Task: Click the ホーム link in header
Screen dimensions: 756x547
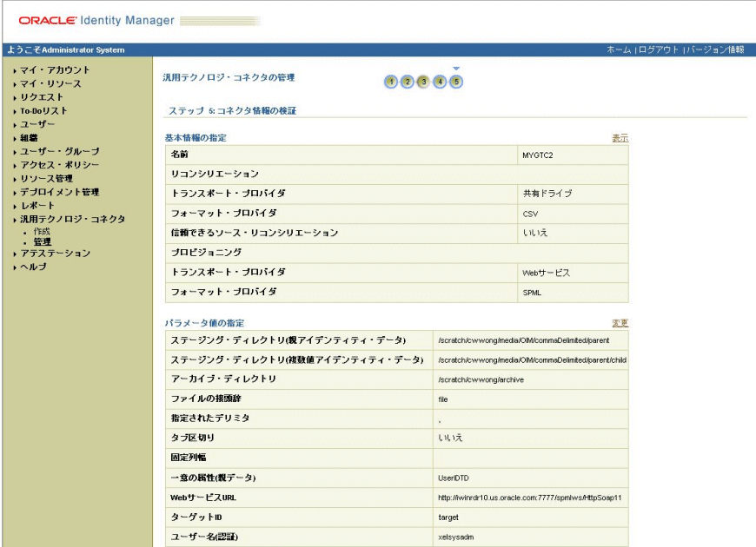Action: (x=619, y=49)
